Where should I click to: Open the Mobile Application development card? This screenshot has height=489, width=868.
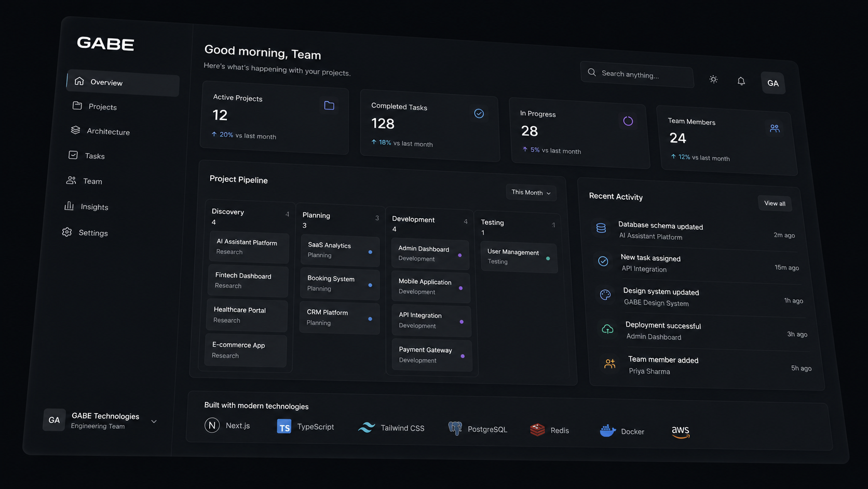click(430, 287)
